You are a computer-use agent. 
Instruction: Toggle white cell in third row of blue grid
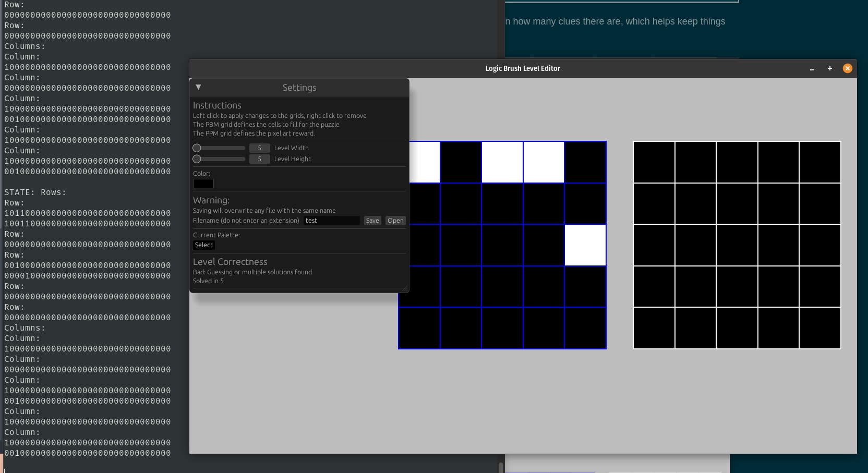pyautogui.click(x=585, y=245)
